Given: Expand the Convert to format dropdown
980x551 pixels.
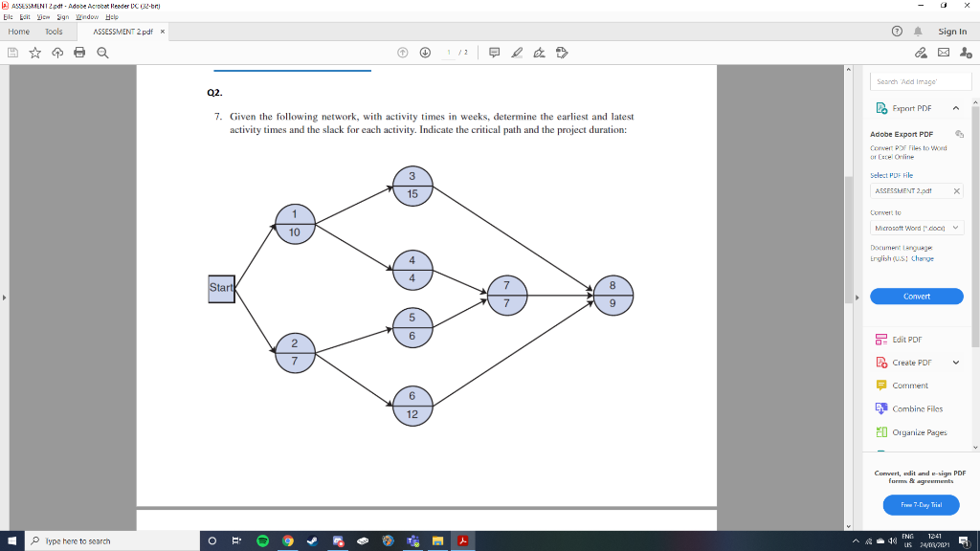Looking at the screenshot, I should (x=915, y=227).
